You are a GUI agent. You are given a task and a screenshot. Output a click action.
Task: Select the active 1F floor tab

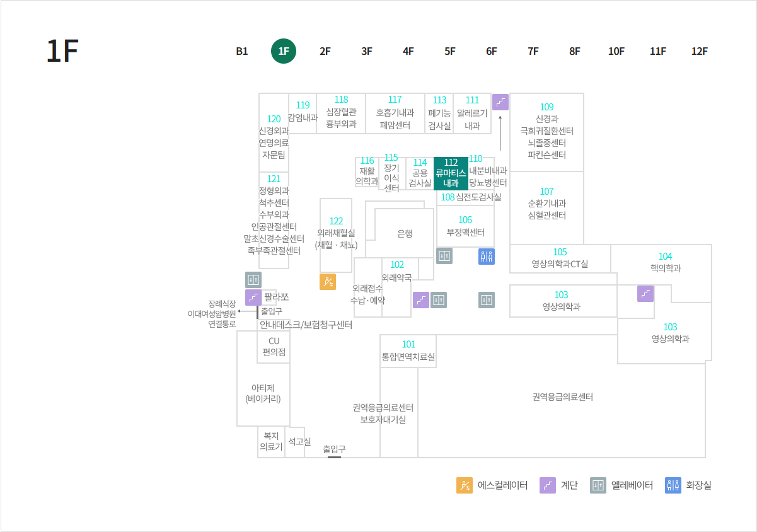click(284, 52)
